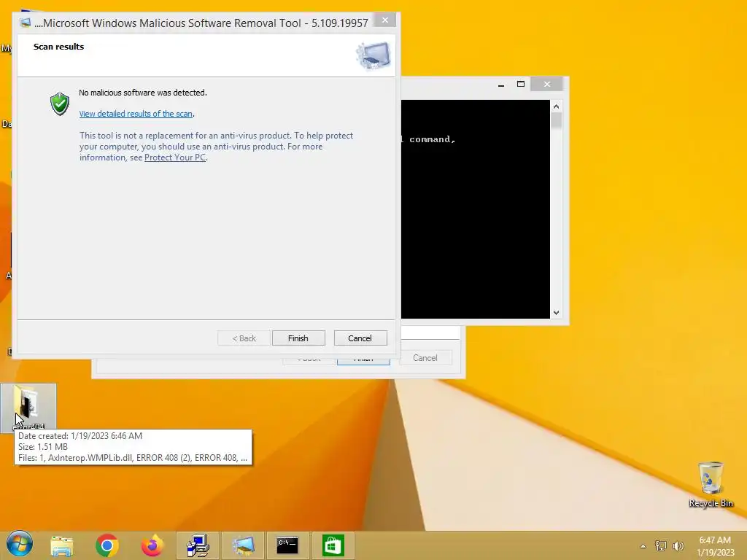Show hidden tray icons arrow
Viewport: 747px width, 560px height.
(643, 546)
